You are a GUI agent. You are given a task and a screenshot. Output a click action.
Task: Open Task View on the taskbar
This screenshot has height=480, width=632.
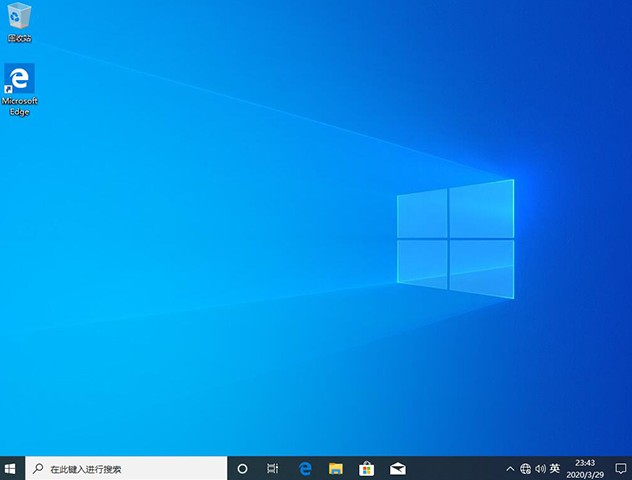pos(273,468)
